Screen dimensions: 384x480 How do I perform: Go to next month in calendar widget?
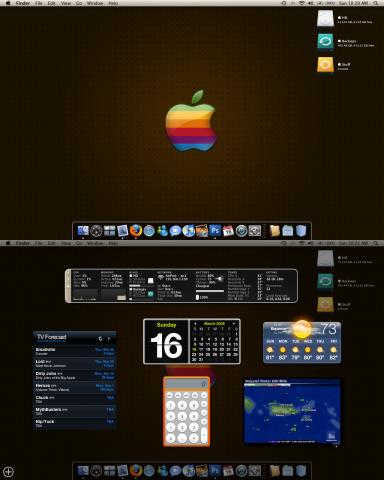tap(234, 323)
